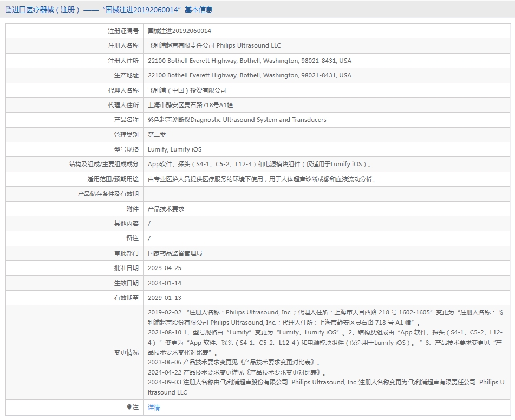Viewport: 515px width, 420px height.
Task: Click the 2019-02-02 change record entry
Action: (x=325, y=318)
